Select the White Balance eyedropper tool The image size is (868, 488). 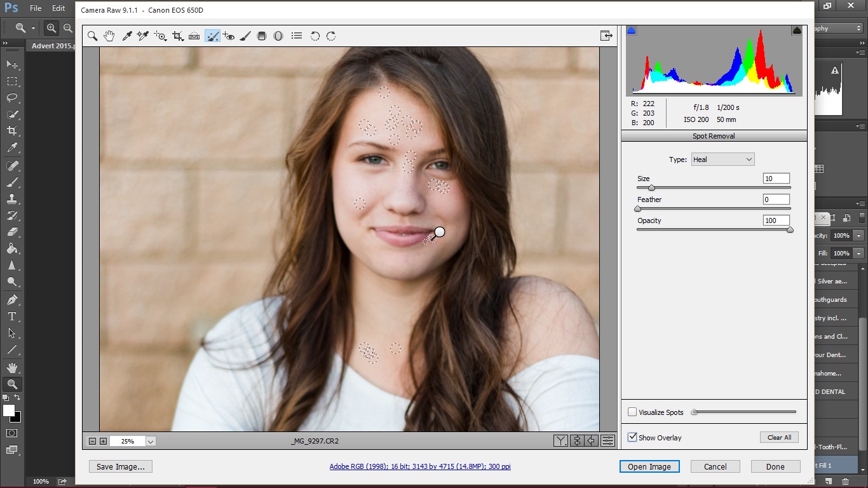(126, 36)
